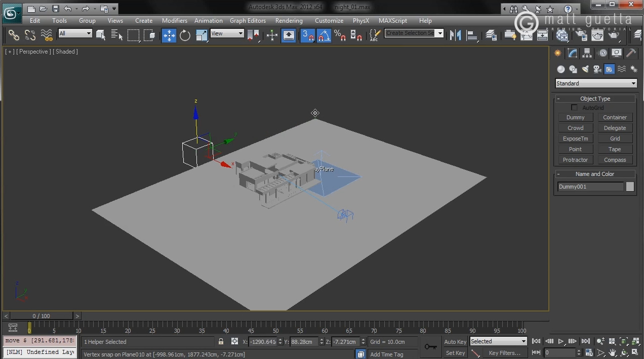Click the Save File floppy icon
This screenshot has width=644, height=359.
(56, 8)
